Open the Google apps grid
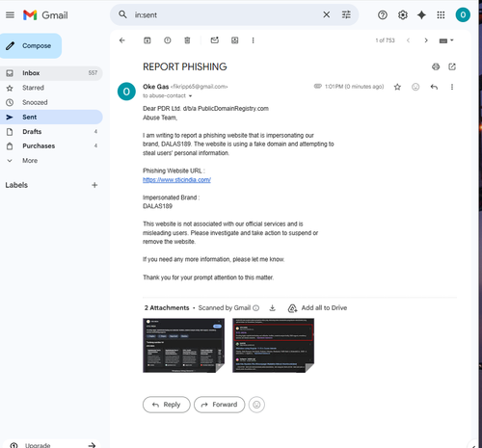 441,14
